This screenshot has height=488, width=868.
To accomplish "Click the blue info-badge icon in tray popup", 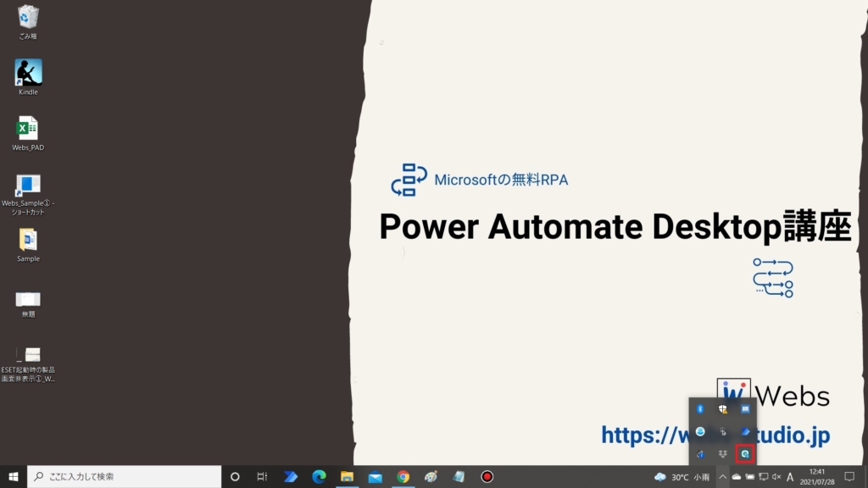I will pos(700,454).
